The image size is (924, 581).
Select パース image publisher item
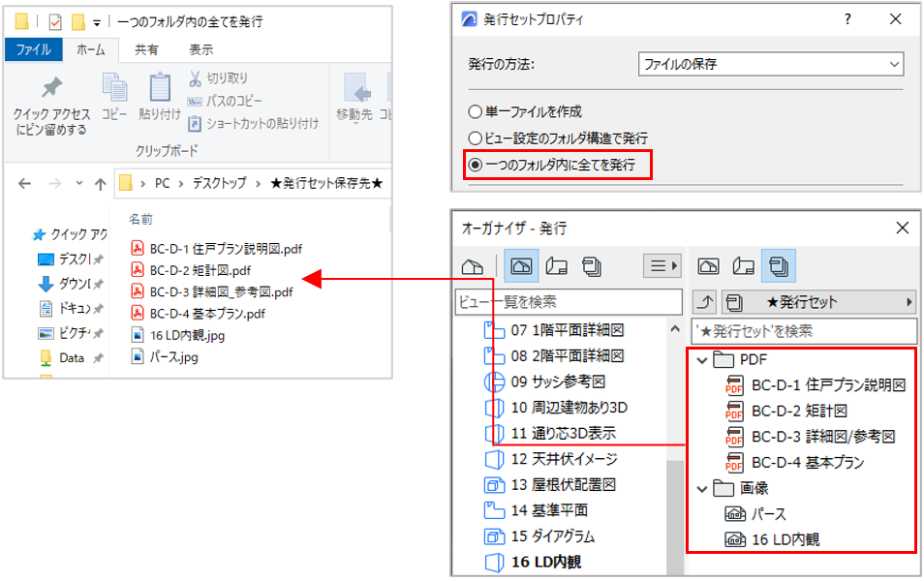tap(755, 514)
